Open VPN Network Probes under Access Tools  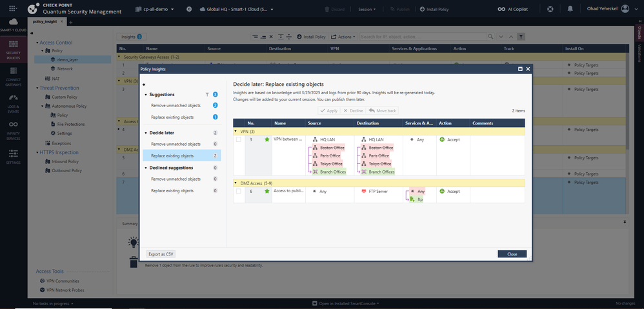pos(61,290)
